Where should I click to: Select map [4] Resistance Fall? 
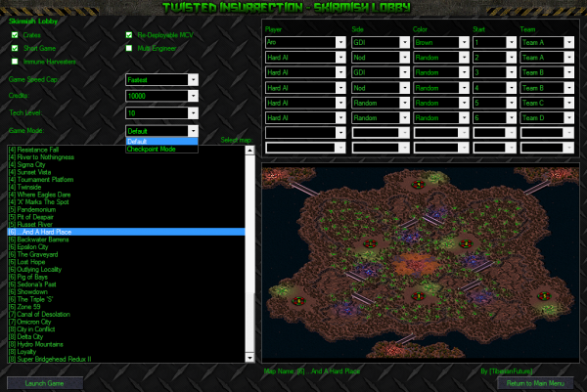(126, 150)
